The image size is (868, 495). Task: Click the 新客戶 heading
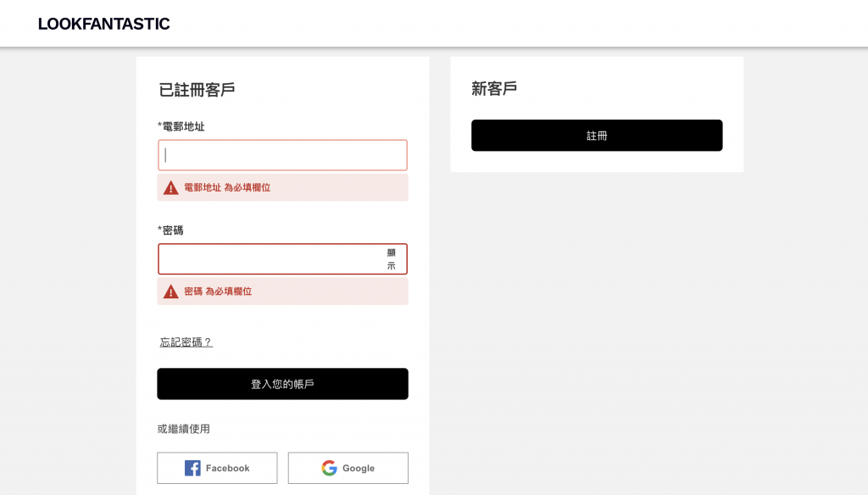point(494,89)
